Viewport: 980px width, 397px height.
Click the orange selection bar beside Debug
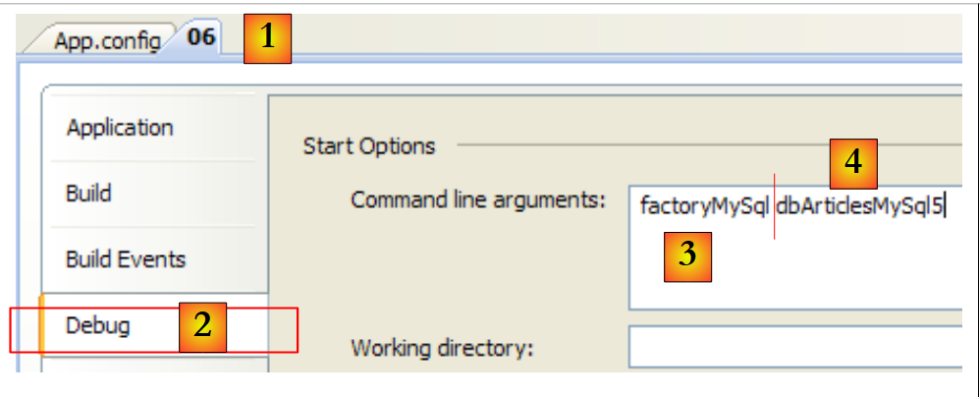pos(41,325)
